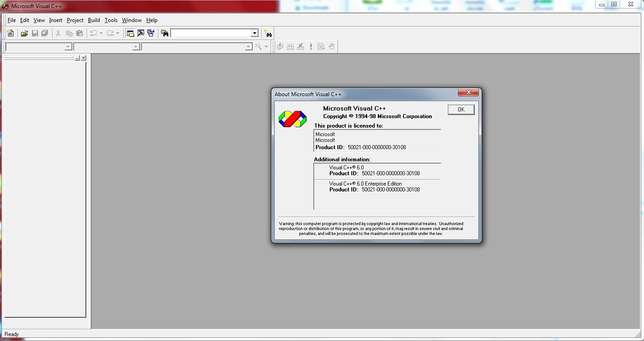Click the Paste clipboard icon
The height and width of the screenshot is (341, 644).
(79, 33)
